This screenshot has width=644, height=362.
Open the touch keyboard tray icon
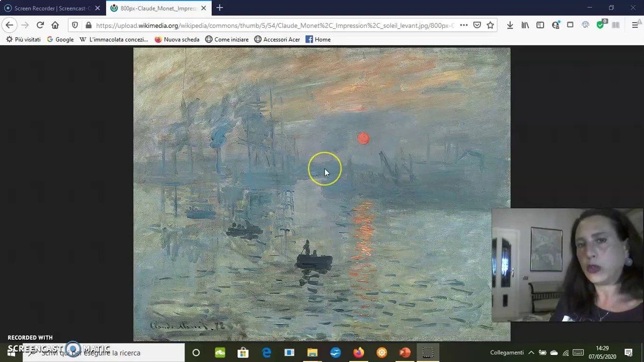point(578,352)
